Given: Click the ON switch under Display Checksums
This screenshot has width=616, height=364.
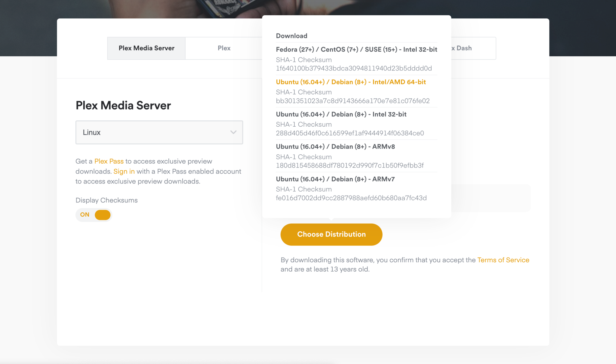Looking at the screenshot, I should click(x=94, y=215).
